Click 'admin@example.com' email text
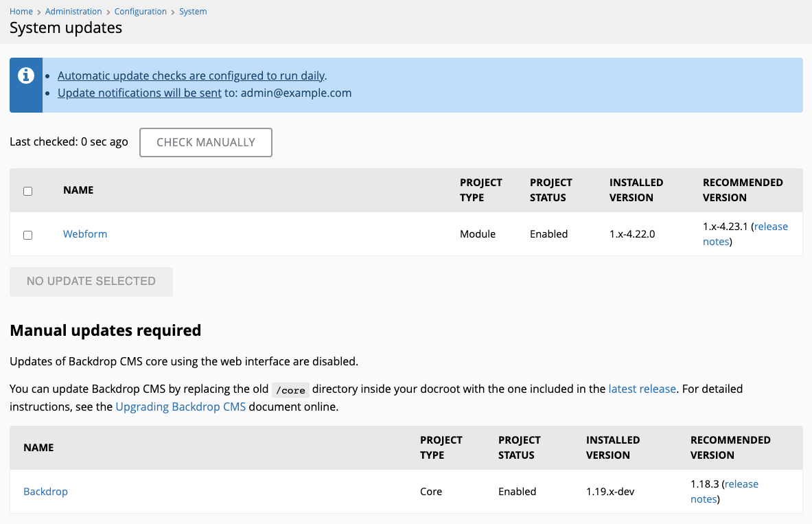This screenshot has width=812, height=524. tap(297, 93)
